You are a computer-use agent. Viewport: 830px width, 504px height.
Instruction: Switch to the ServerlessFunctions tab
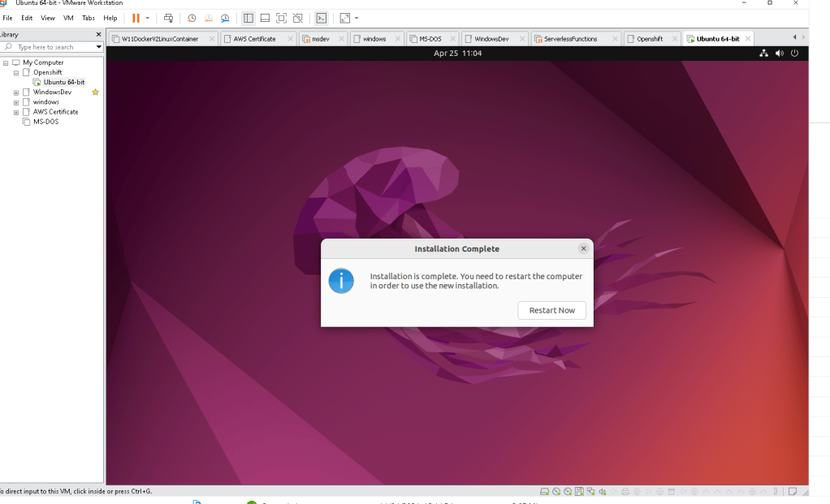click(x=570, y=39)
